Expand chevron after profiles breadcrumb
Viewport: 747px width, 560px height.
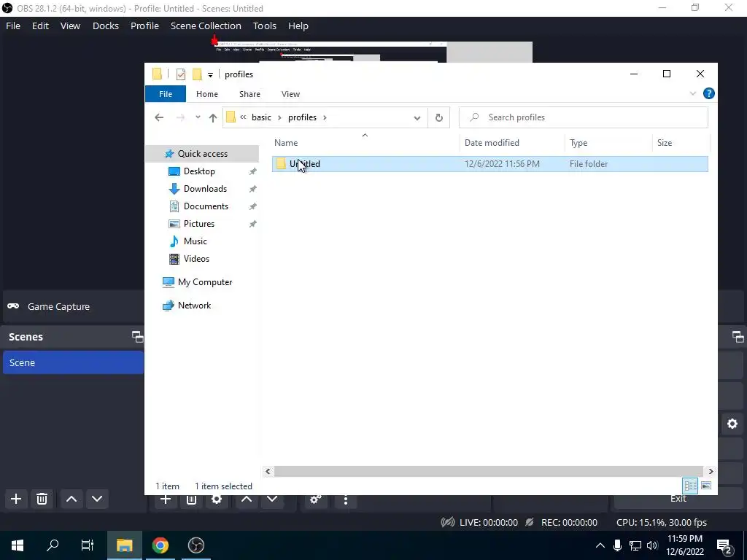pyautogui.click(x=325, y=117)
